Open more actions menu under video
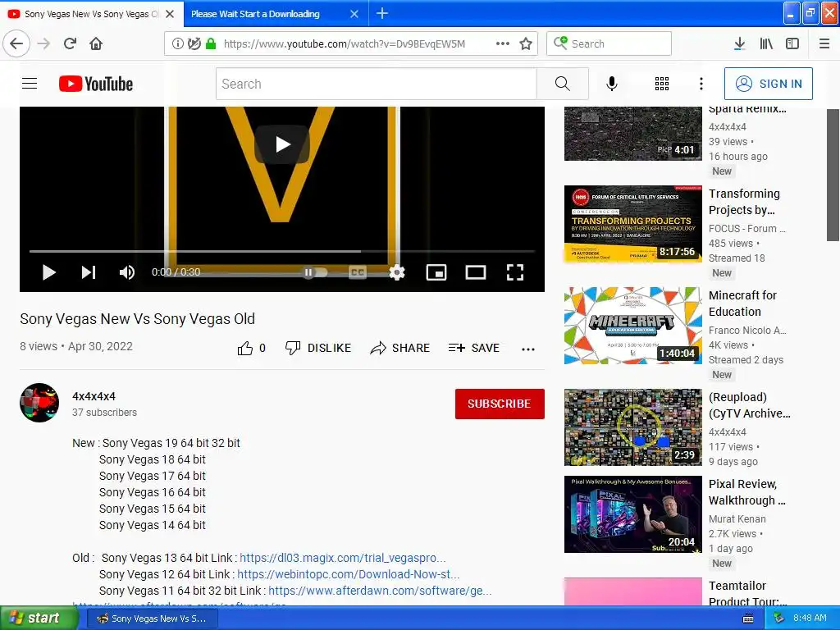 click(528, 349)
